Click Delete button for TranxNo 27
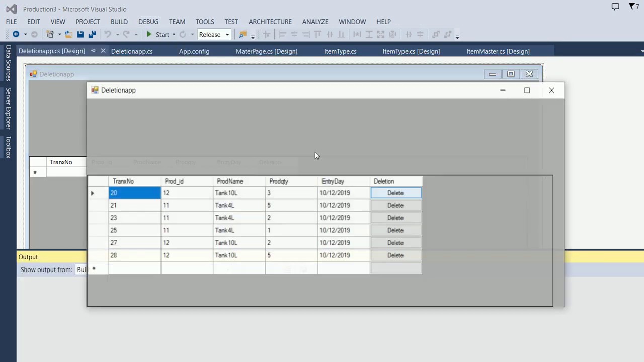 pos(395,243)
